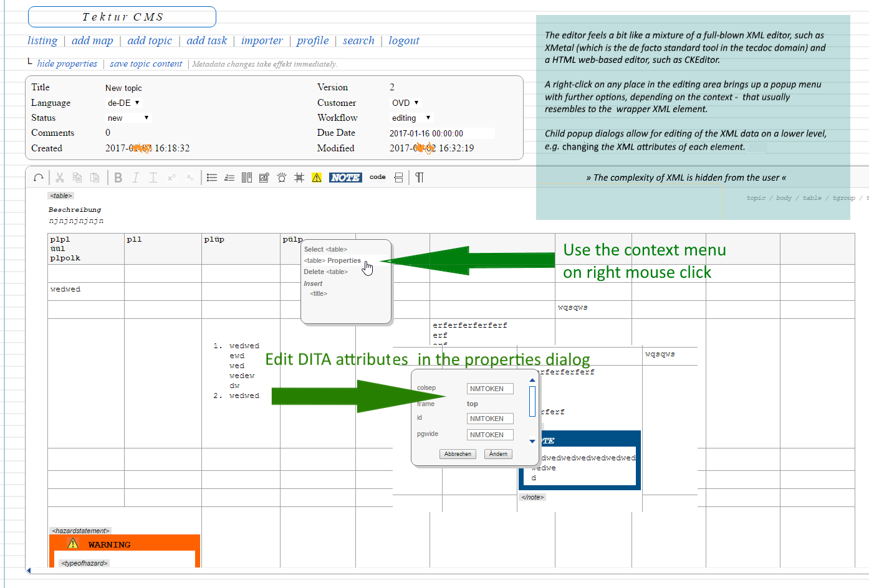Open the Language dropdown showing de-DE
The image size is (869, 588).
123,103
